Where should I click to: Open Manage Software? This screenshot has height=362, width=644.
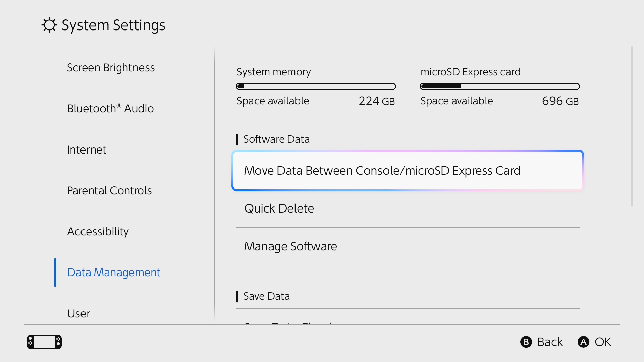(290, 246)
